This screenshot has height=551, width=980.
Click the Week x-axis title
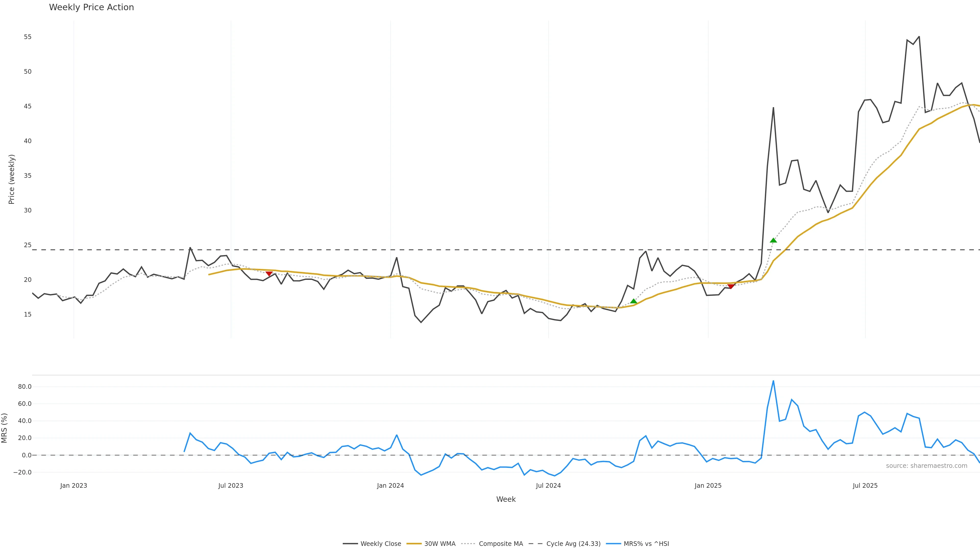(506, 499)
